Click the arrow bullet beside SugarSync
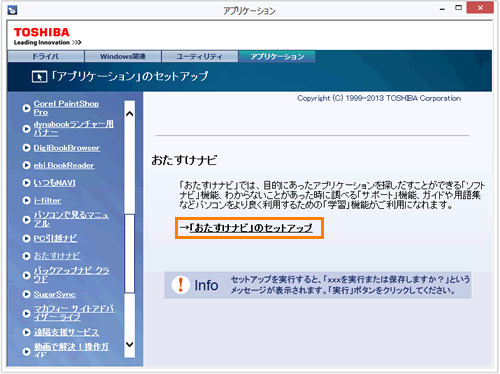Image resolution: width=500 pixels, height=374 pixels. pos(26,294)
